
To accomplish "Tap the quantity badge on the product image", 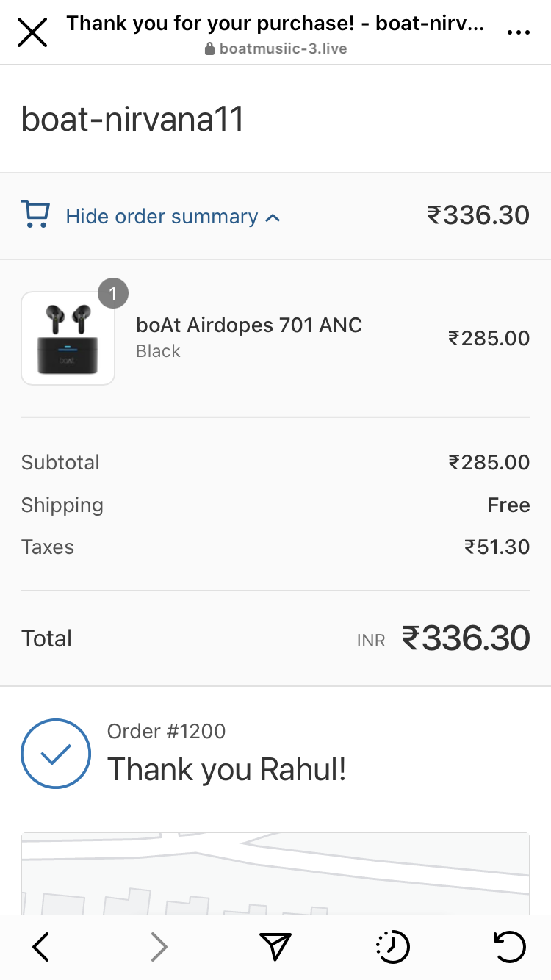I will [x=113, y=295].
